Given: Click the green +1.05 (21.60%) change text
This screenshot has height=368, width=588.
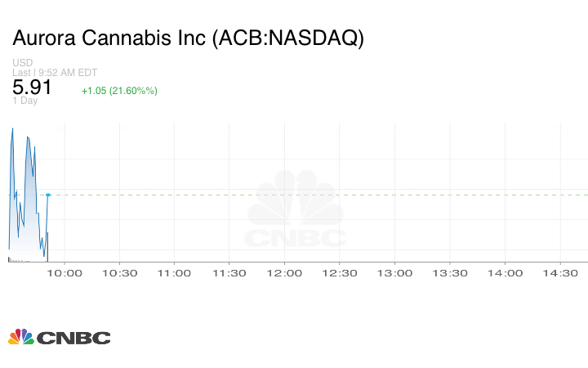Looking at the screenshot, I should (x=119, y=91).
